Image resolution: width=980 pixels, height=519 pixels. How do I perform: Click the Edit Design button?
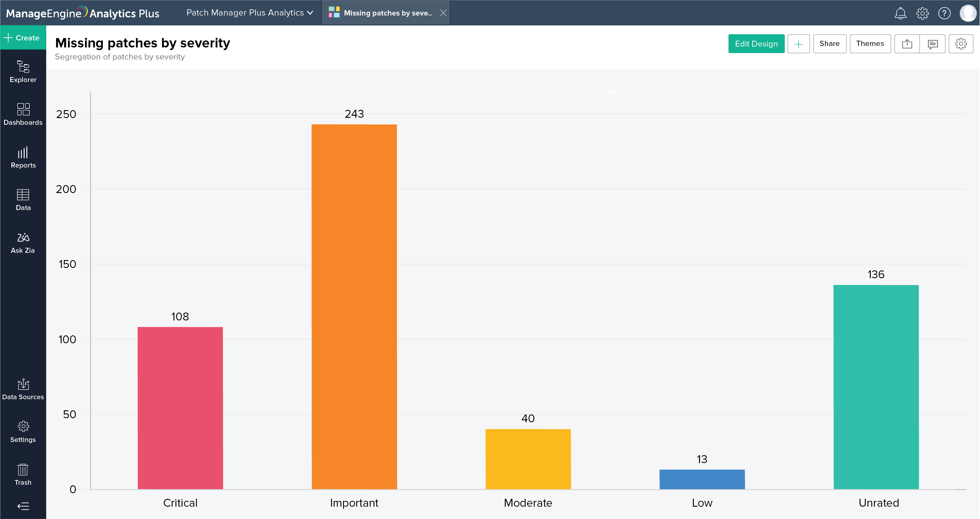tap(756, 44)
